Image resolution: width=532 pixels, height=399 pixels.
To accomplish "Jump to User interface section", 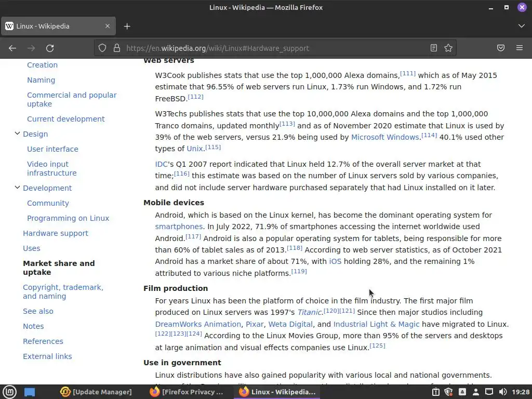I will 52,149.
